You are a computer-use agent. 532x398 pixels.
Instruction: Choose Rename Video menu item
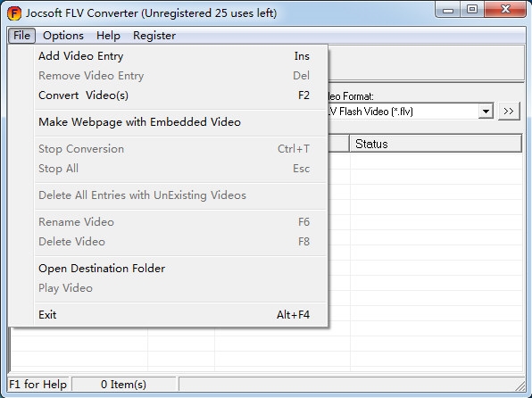pos(181,222)
